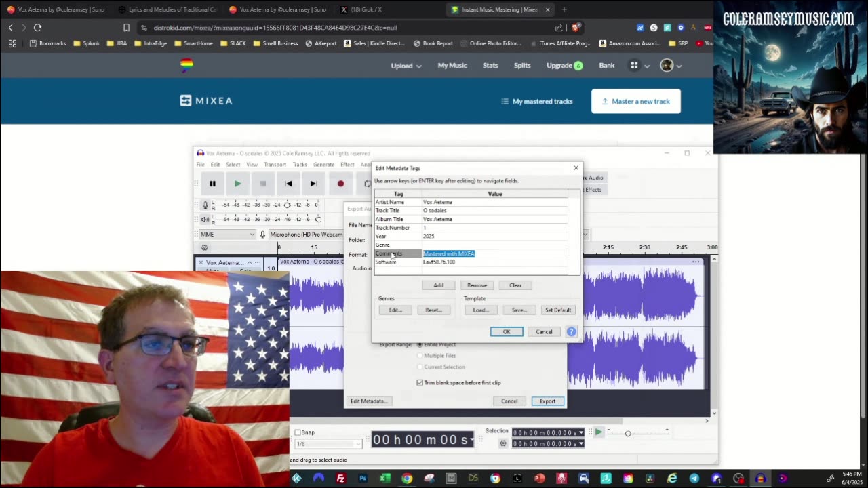Open selection start time format dropdown

[581, 432]
